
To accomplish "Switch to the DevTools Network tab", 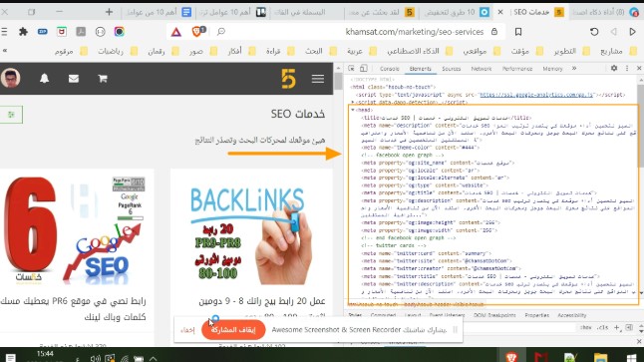I will 482,69.
